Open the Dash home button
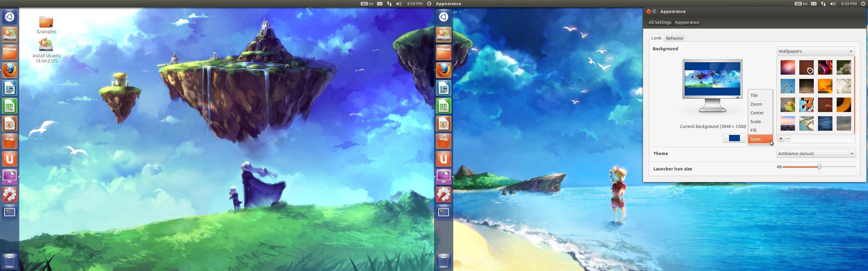Image resolution: width=868 pixels, height=271 pixels. coord(9,17)
